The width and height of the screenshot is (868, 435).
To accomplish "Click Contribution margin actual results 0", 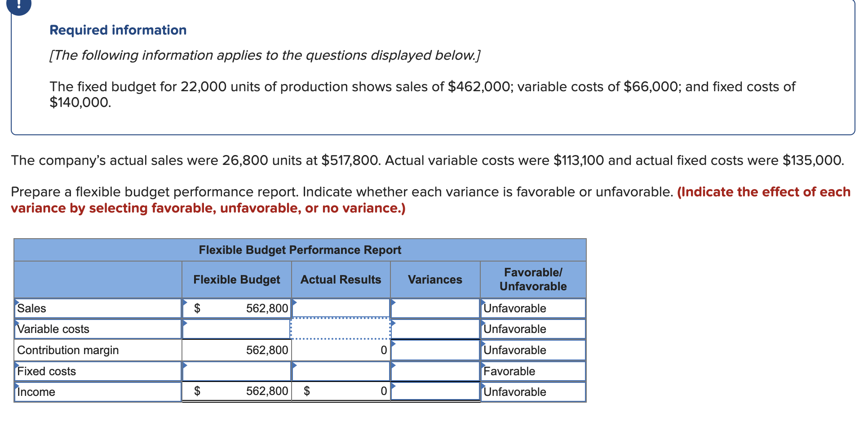I will [x=341, y=350].
